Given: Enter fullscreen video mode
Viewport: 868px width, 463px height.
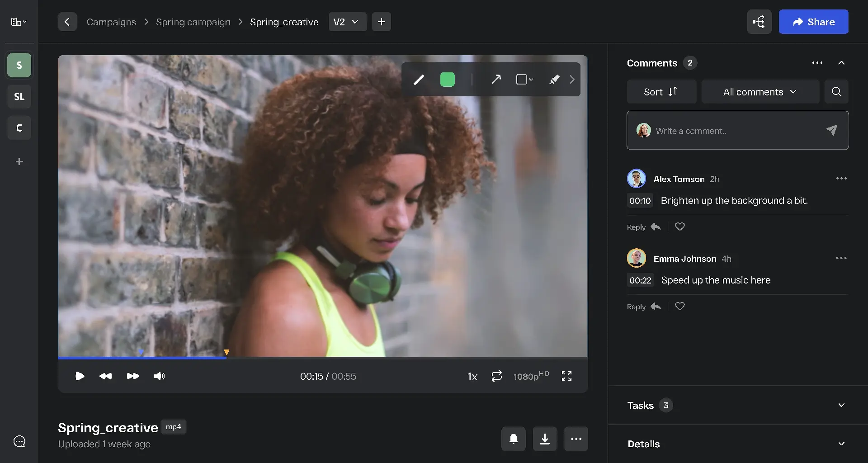Looking at the screenshot, I should 566,376.
